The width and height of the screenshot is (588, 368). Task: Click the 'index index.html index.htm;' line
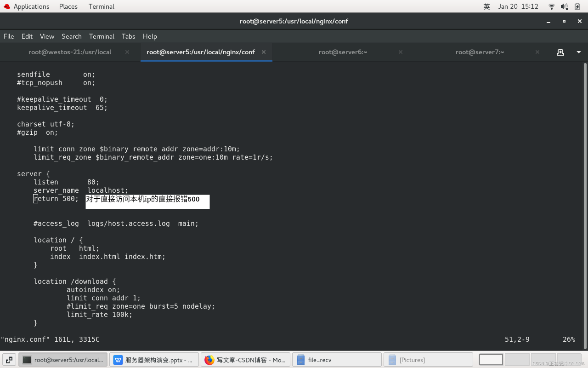(108, 257)
